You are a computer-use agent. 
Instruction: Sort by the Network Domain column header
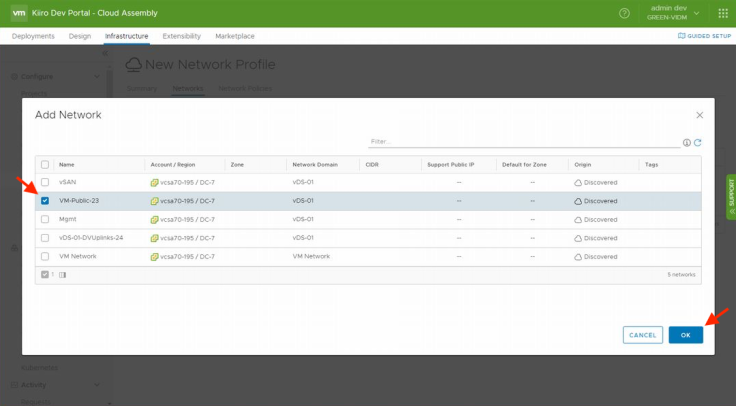click(315, 165)
